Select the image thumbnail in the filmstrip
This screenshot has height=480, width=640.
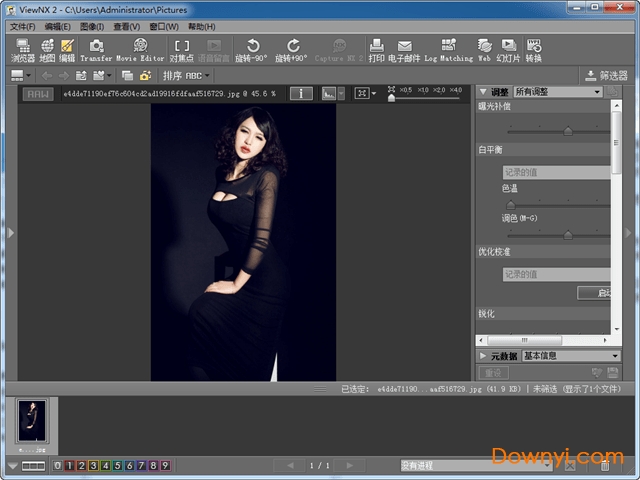[32, 420]
